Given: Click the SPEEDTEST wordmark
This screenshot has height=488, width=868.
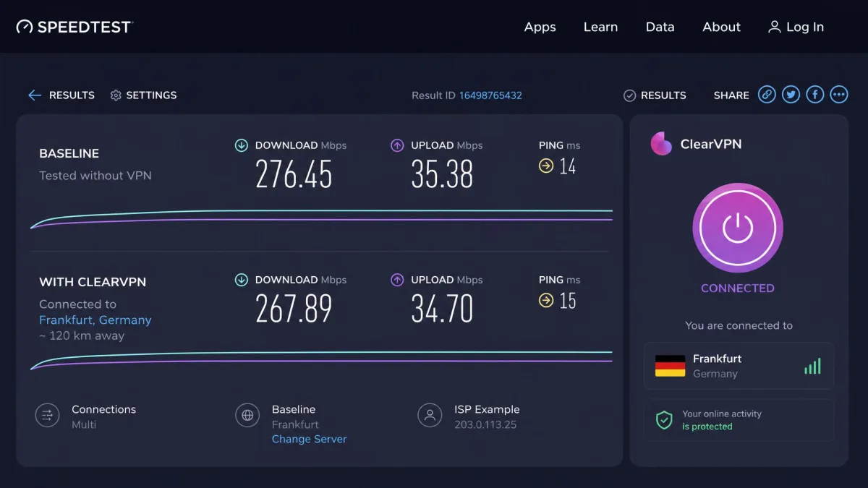Looking at the screenshot, I should 85,27.
